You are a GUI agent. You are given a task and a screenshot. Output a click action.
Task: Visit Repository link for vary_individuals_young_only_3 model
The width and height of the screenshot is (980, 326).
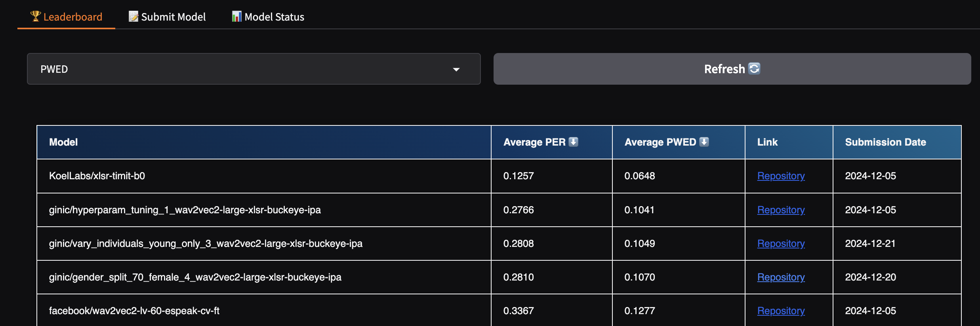(781, 243)
